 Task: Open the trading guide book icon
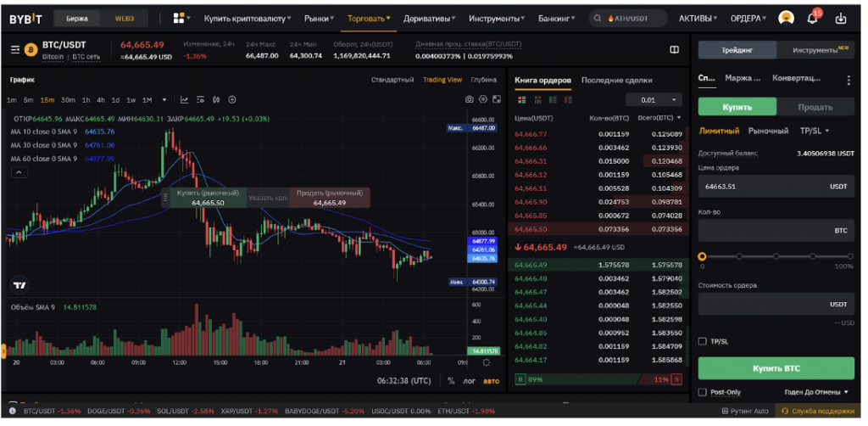tap(675, 50)
